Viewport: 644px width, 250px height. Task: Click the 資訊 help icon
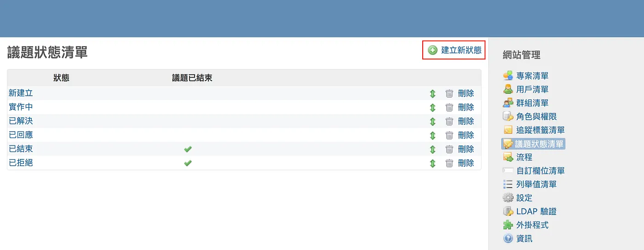point(508,238)
